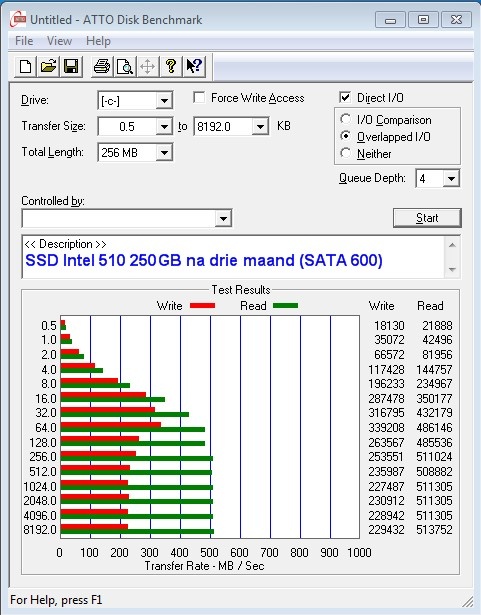Viewport: 481px width, 615px height.
Task: Select I/O Comparison radio button
Action: [x=346, y=119]
